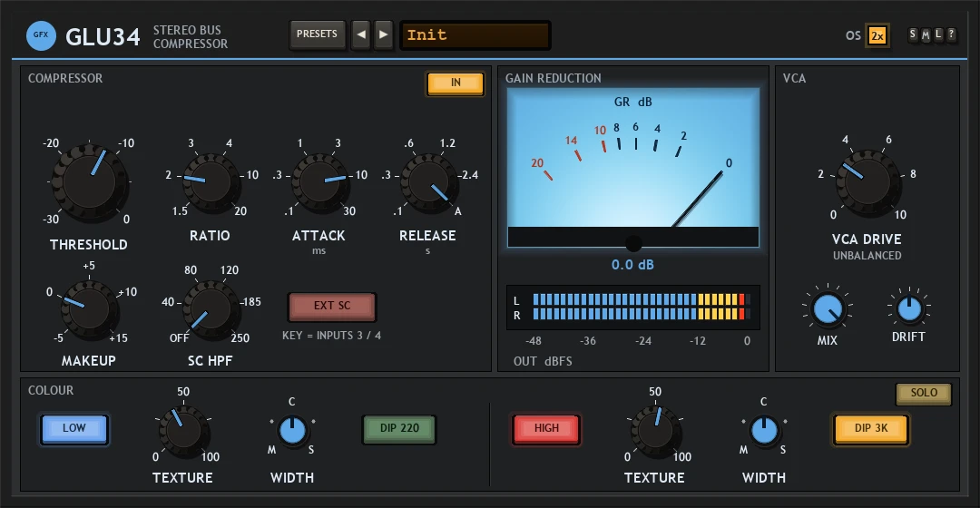Enable the EXT SC sidechain button
Viewport: 980px width, 508px height.
click(x=332, y=307)
